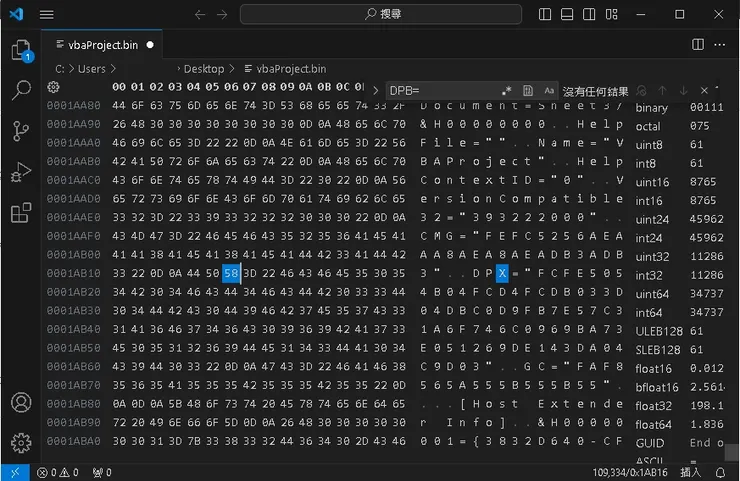Open the Customize Layout icon

click(x=612, y=14)
